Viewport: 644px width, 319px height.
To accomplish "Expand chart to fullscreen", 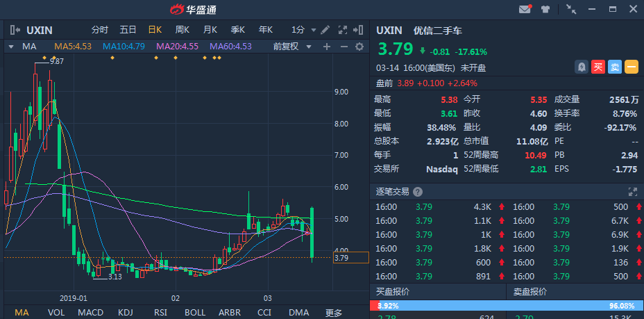I will (343, 30).
